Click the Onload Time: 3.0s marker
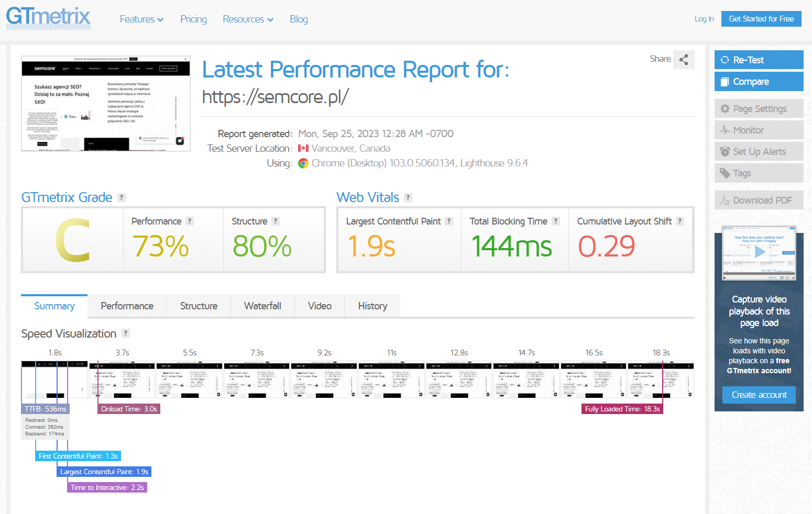 pos(129,409)
